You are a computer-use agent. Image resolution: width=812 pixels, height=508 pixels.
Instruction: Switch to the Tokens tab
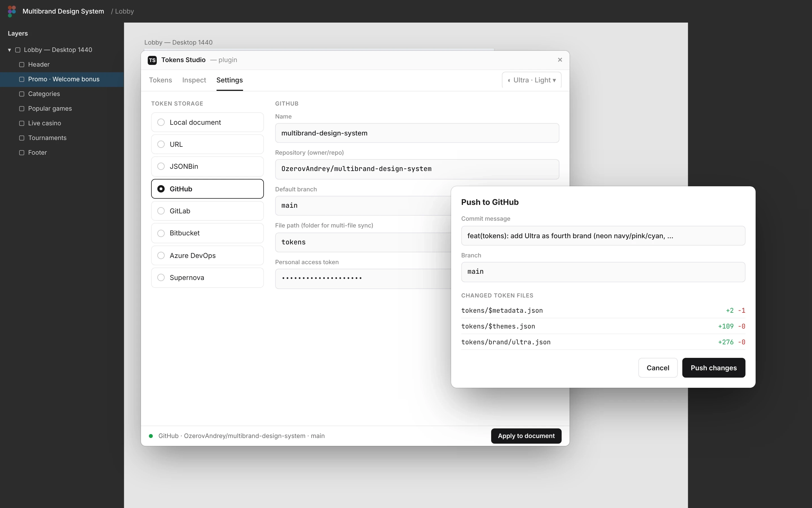click(160, 80)
